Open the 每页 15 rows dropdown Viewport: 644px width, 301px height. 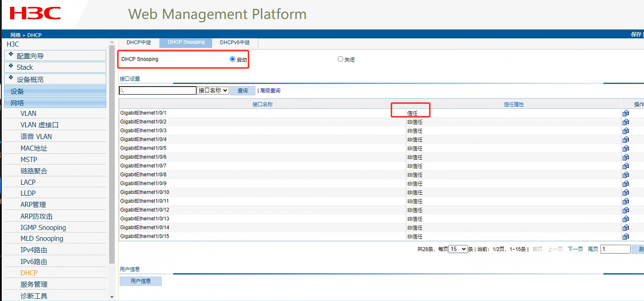[458, 249]
